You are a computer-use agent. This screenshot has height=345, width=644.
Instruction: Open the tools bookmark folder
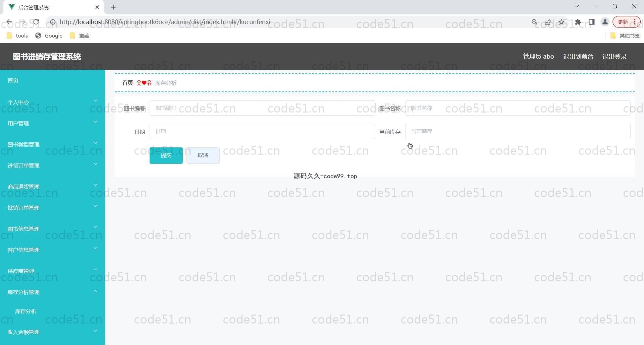coord(17,36)
